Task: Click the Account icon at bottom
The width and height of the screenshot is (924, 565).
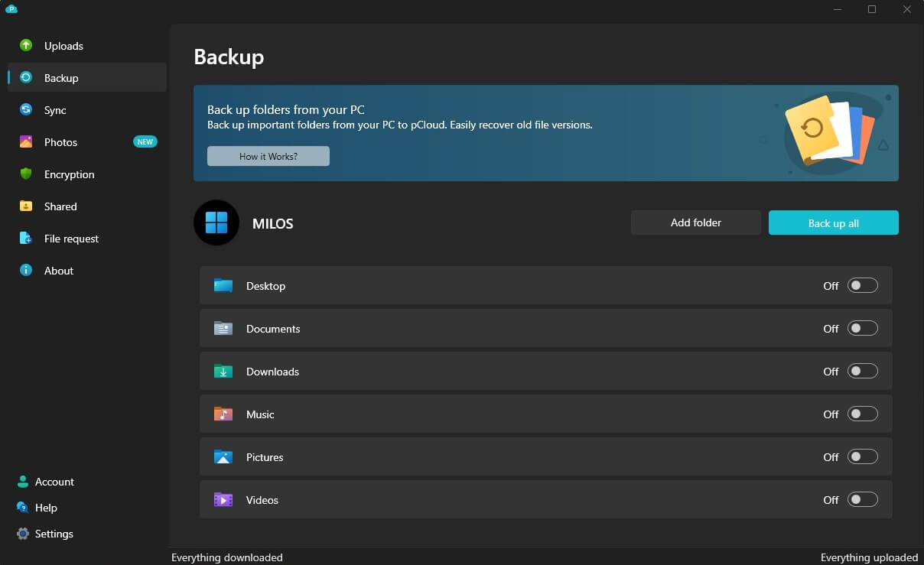Action: coord(21,482)
